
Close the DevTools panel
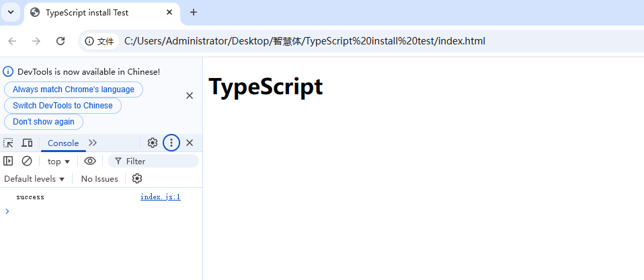point(190,143)
